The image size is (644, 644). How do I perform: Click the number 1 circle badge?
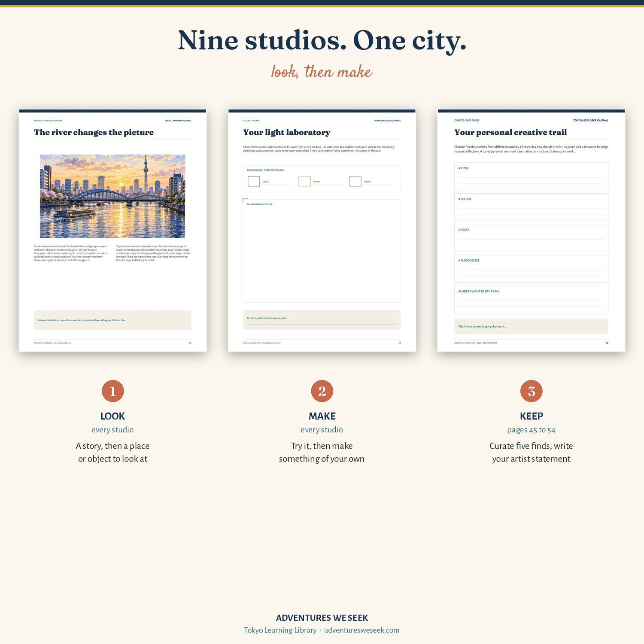pos(112,391)
